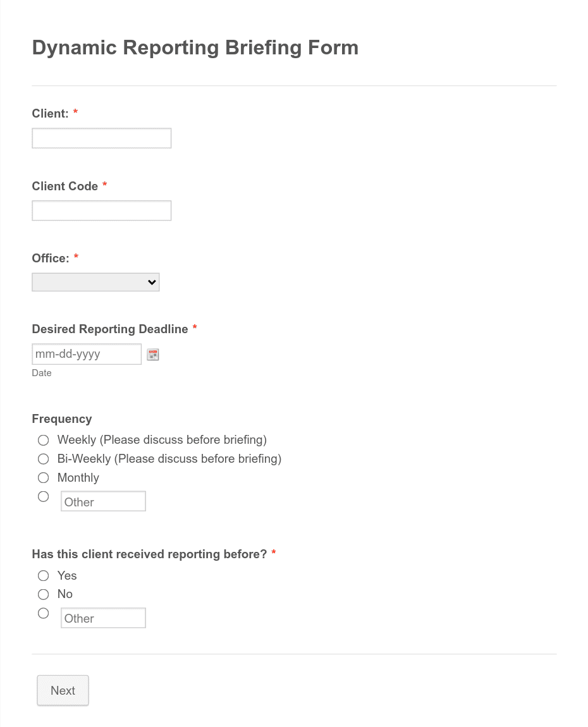Click the Dynamic Reporting Briefing Form title
588x727 pixels.
195,47
